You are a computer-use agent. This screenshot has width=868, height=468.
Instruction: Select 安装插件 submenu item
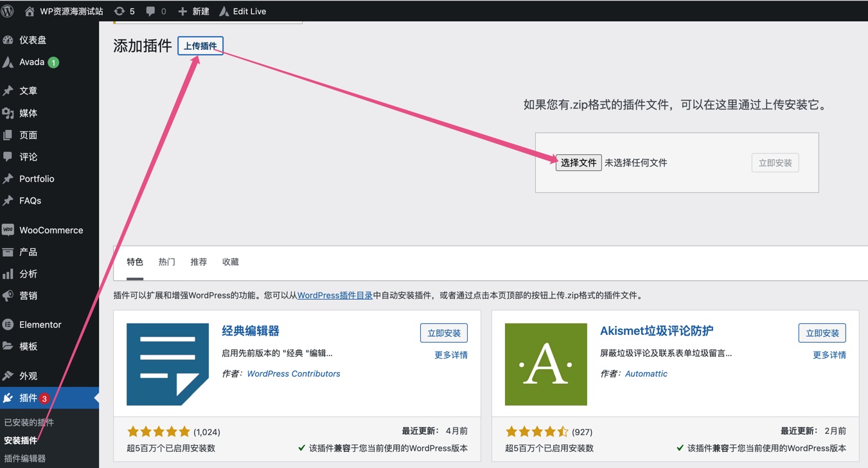point(21,440)
